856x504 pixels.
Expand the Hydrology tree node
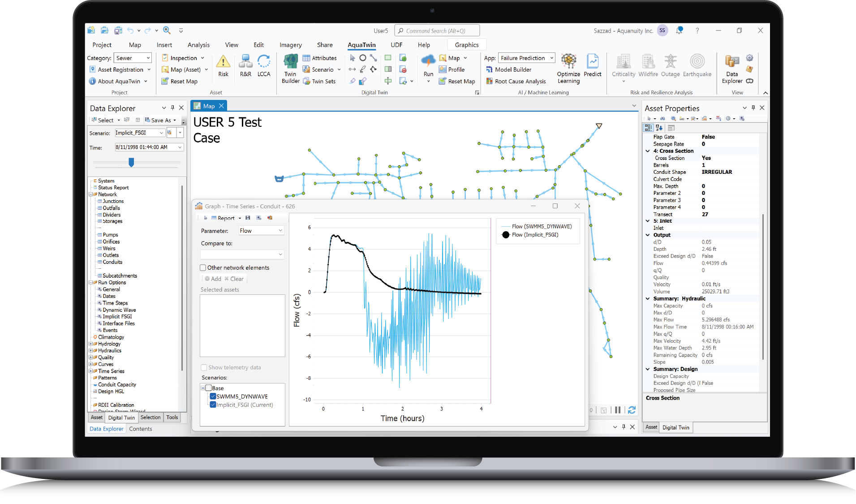(91, 344)
